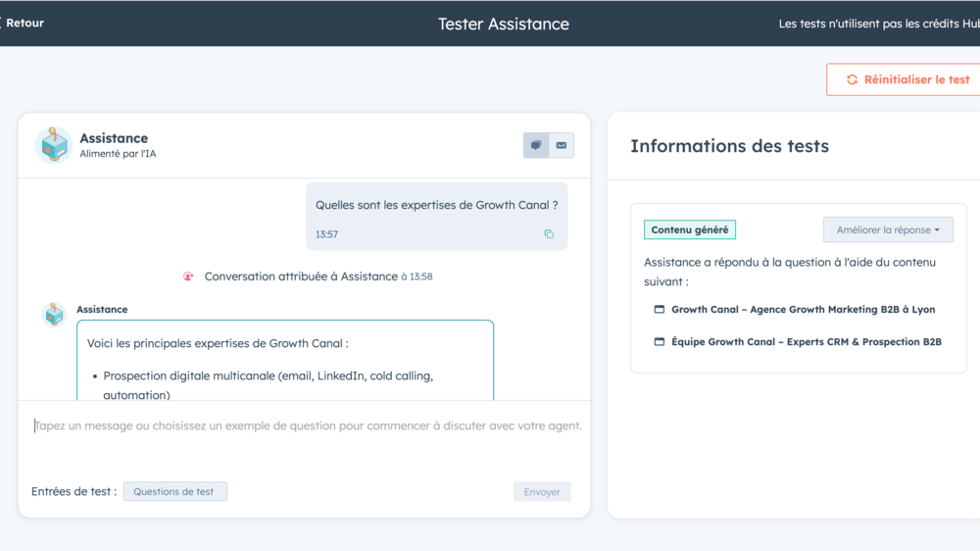
Task: Click the Assistance avatar beside the reply
Action: coord(54,314)
